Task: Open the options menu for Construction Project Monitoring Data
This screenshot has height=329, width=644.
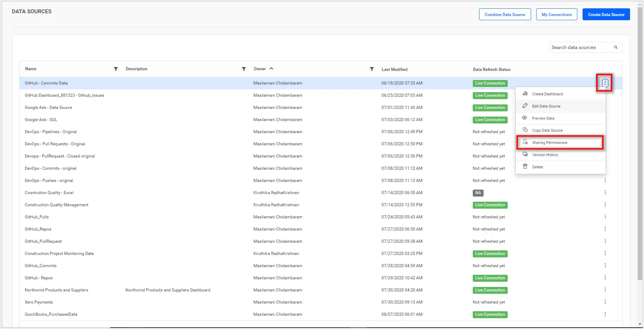Action: click(605, 254)
